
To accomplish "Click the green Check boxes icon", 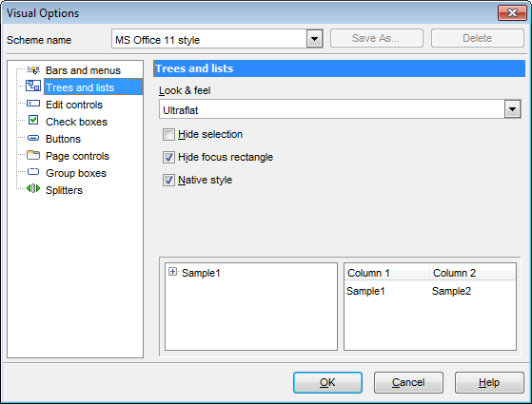I will pyautogui.click(x=33, y=120).
